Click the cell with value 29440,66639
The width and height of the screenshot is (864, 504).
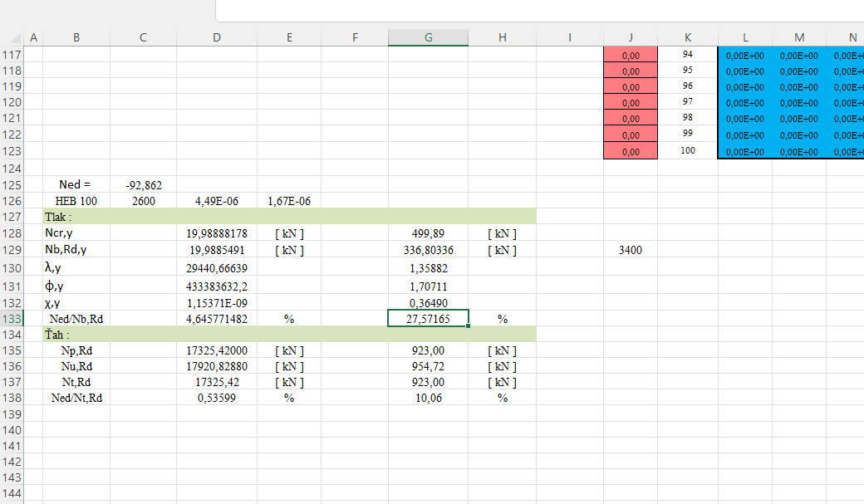click(217, 268)
